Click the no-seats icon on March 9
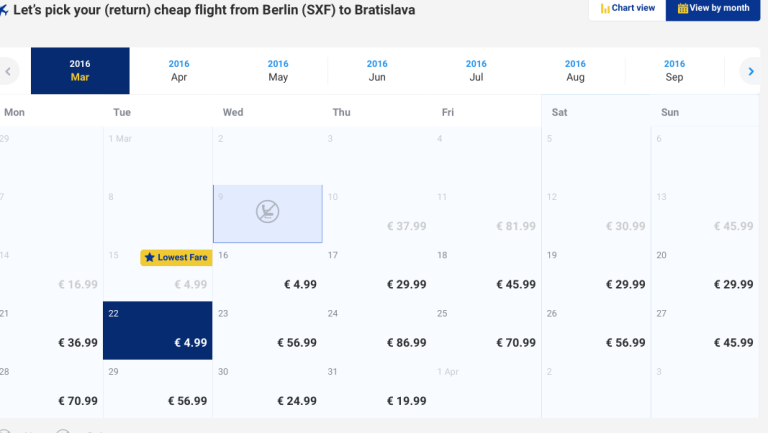 coord(267,212)
